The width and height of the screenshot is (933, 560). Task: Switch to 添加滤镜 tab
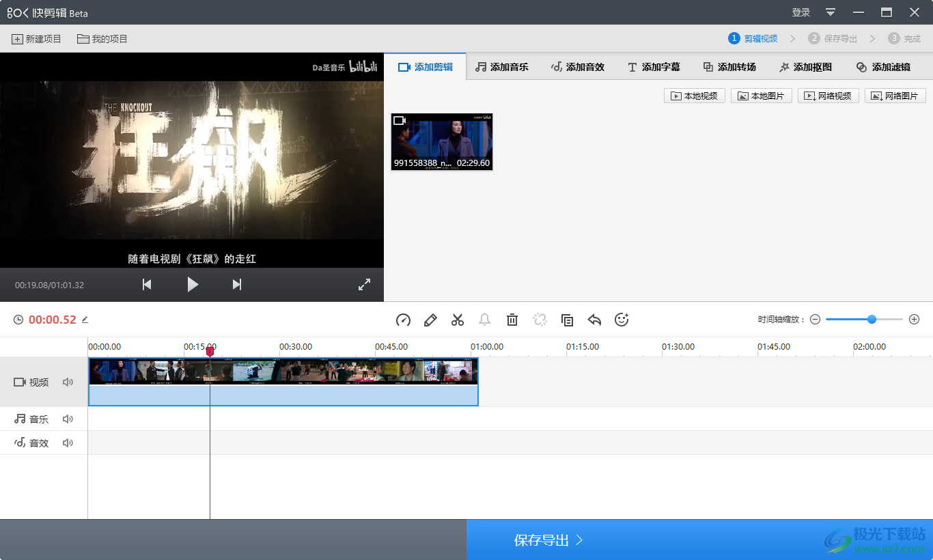(x=883, y=67)
